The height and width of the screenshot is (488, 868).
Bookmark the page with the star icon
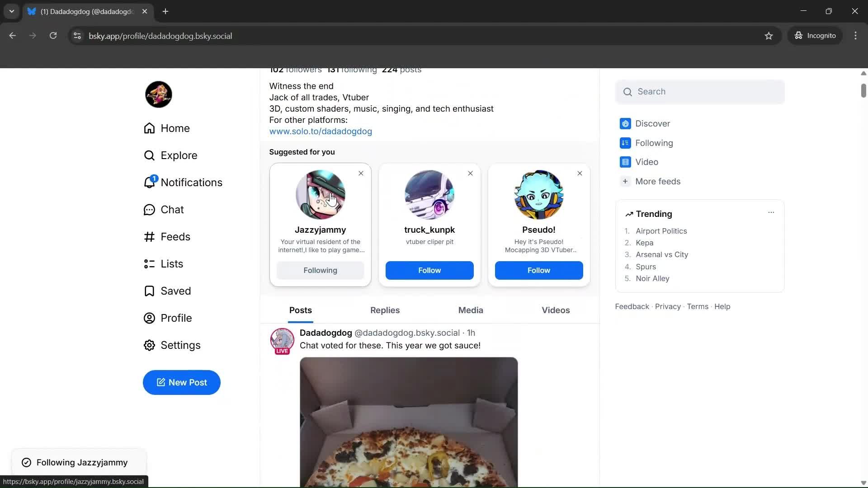pyautogui.click(x=769, y=36)
